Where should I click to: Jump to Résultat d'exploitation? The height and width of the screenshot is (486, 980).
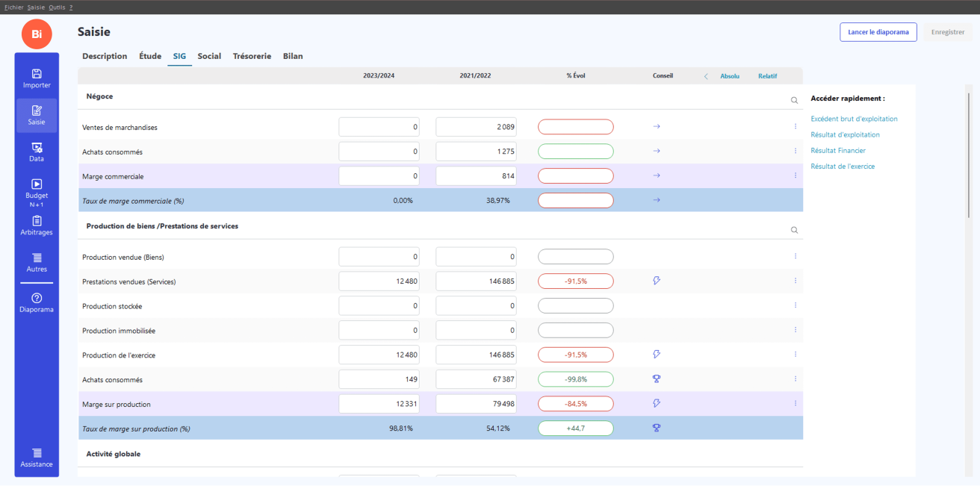(845, 135)
